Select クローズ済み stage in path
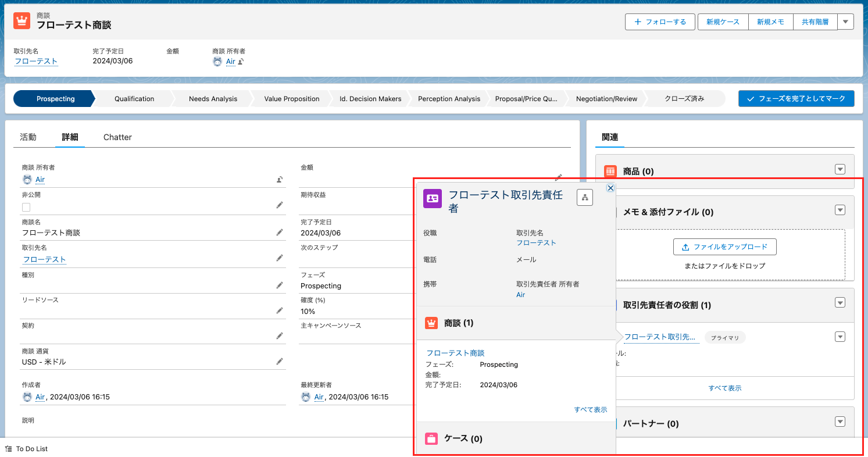 tap(684, 99)
